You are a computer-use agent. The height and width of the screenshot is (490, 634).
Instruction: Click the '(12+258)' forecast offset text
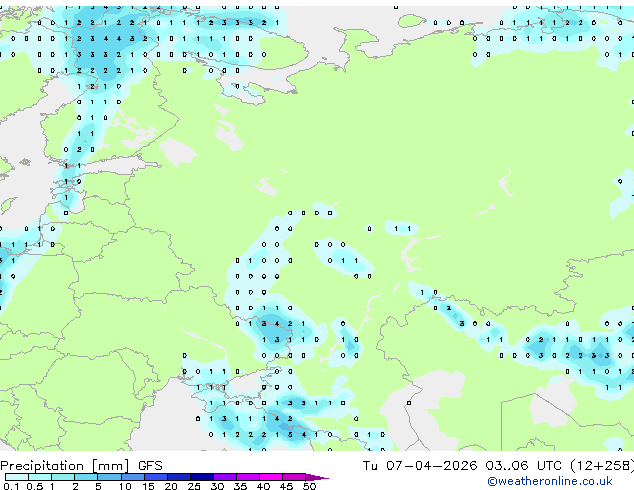602,465
